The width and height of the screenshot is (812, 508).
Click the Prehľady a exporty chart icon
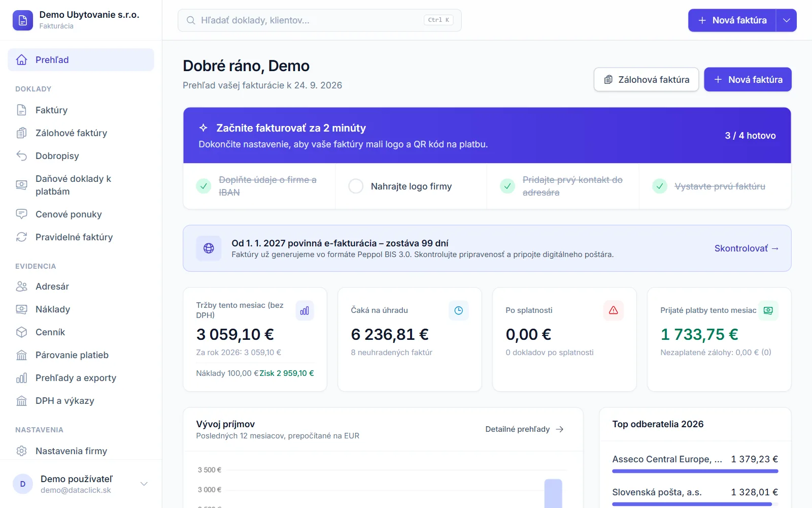pos(21,378)
